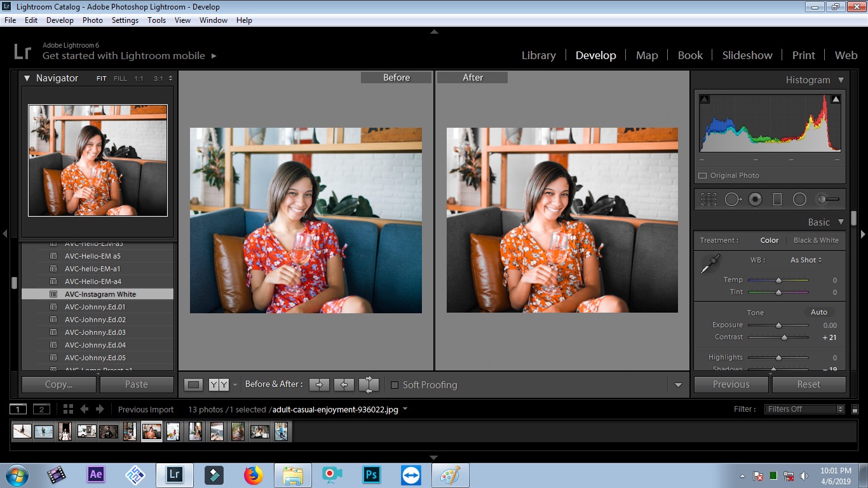Click the Paste button
The width and height of the screenshot is (868, 488).
coord(137,384)
